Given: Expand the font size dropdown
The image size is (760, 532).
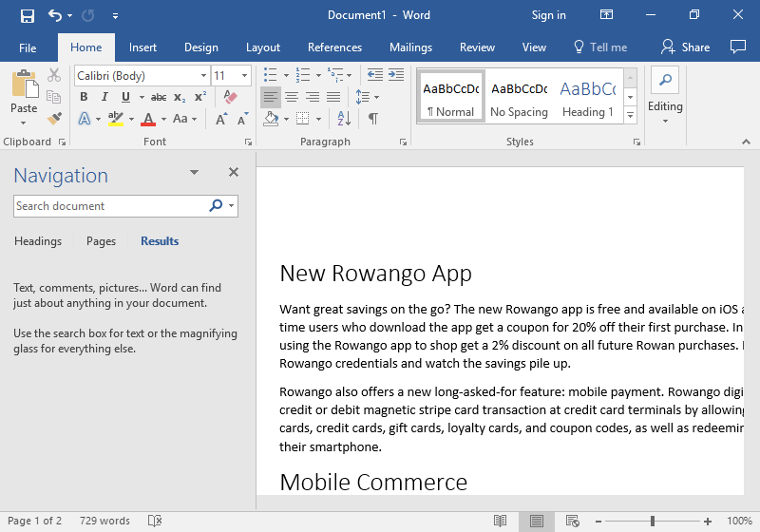Looking at the screenshot, I should coord(245,76).
